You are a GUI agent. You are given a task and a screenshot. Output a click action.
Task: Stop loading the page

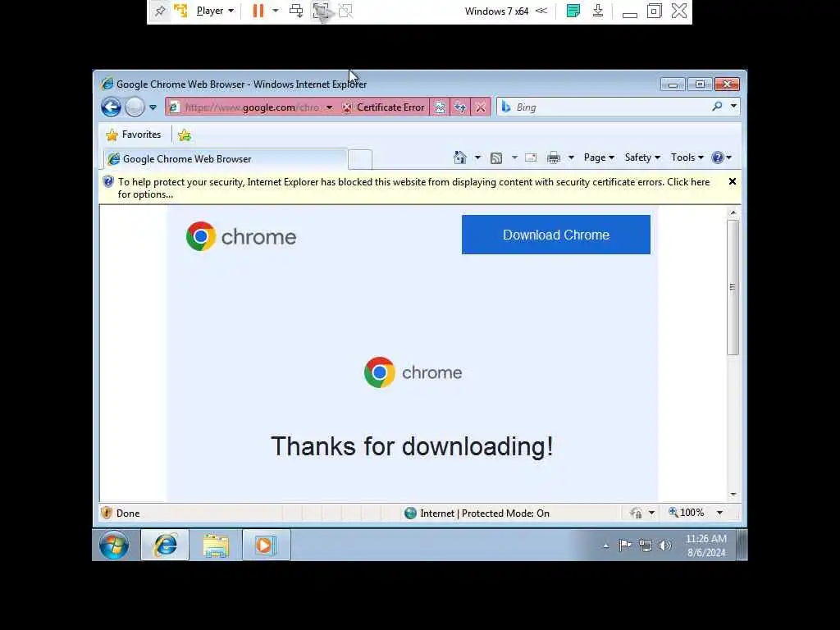click(481, 107)
